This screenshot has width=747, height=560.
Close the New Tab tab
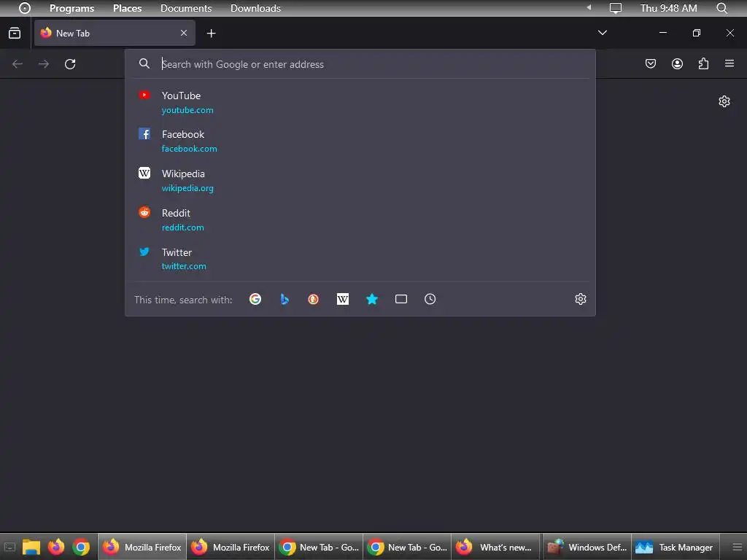click(x=184, y=33)
